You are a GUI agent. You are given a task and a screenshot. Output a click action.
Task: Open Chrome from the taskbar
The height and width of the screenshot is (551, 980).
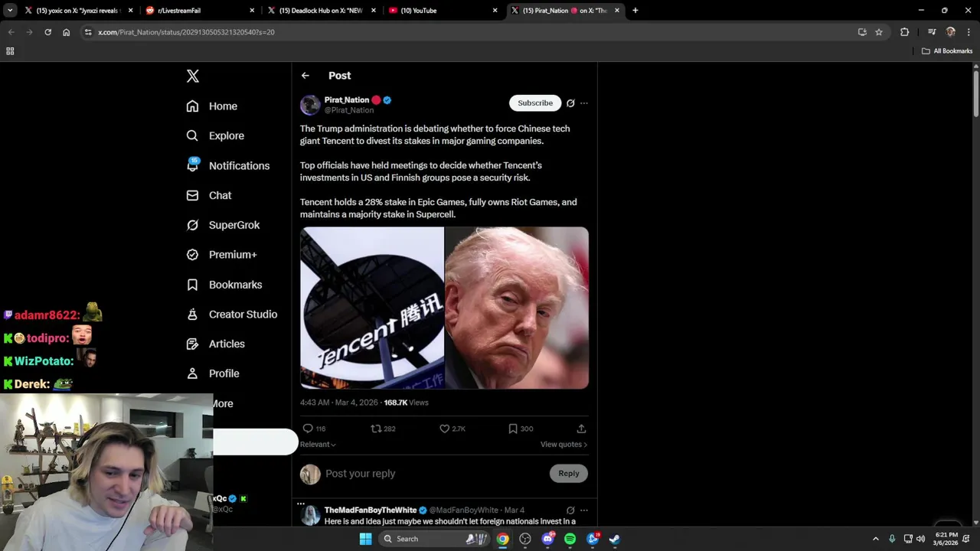click(x=502, y=539)
